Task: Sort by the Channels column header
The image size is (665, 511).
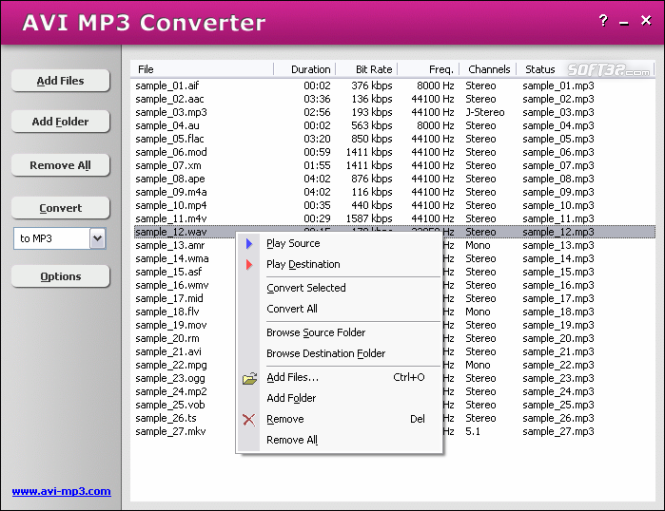Action: 488,69
